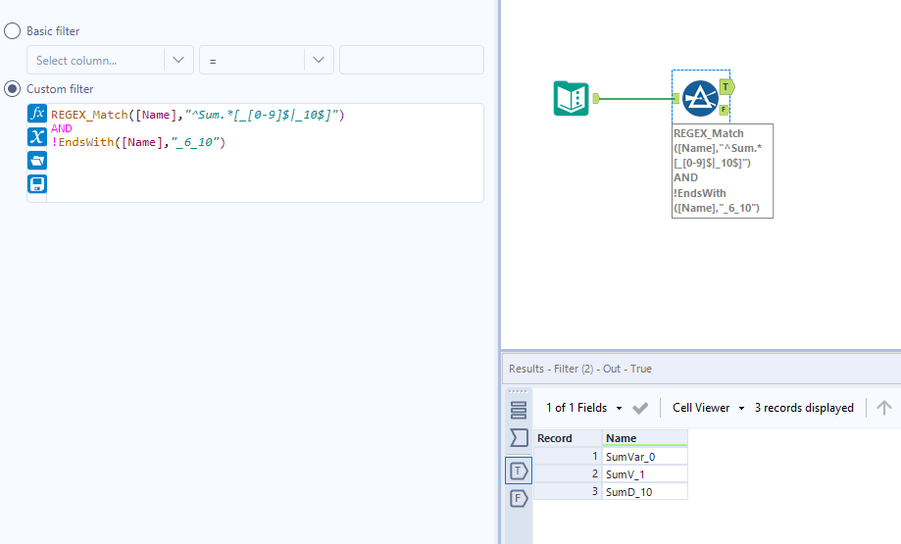
Task: Select the Basic filter radio button
Action: click(12, 31)
